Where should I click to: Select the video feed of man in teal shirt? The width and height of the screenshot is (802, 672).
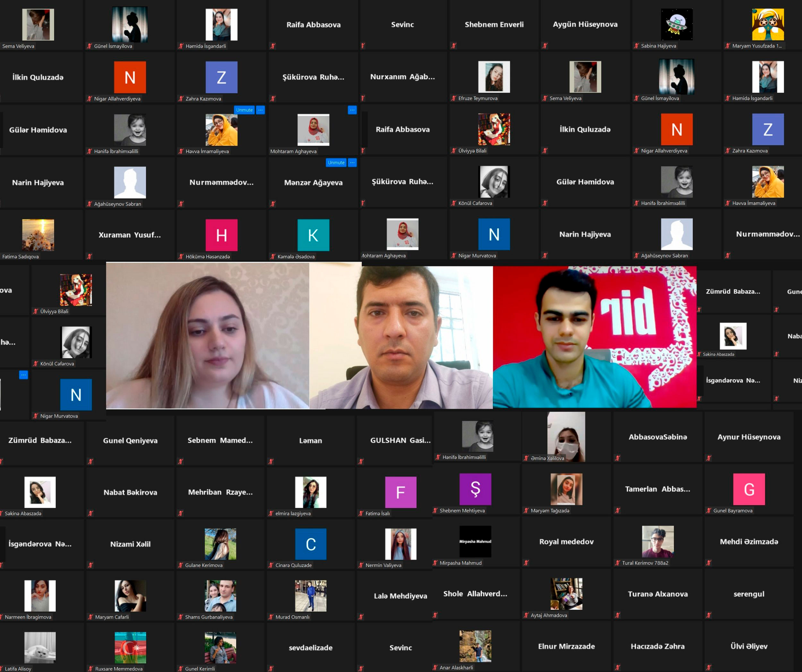[x=595, y=337]
